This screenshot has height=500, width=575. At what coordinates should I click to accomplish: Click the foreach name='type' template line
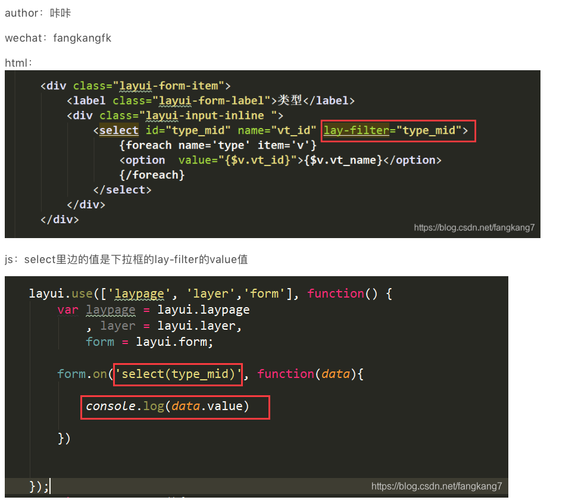218,145
